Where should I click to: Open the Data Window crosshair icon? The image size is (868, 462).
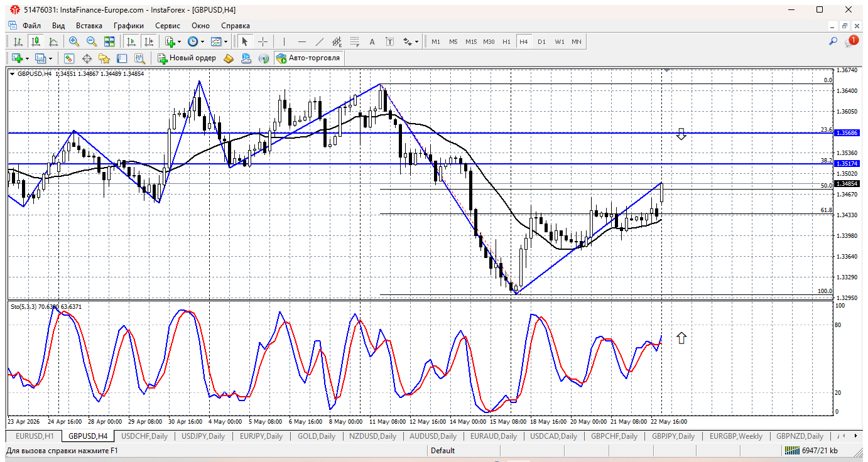click(87, 58)
